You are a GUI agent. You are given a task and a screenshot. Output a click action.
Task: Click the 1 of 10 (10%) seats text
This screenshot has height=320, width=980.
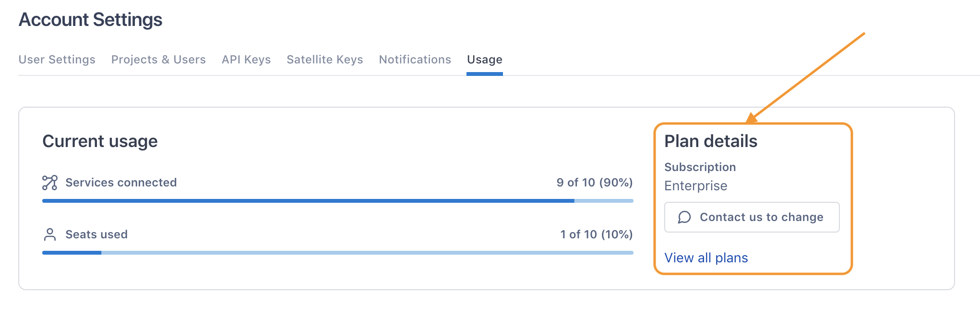[x=597, y=234]
